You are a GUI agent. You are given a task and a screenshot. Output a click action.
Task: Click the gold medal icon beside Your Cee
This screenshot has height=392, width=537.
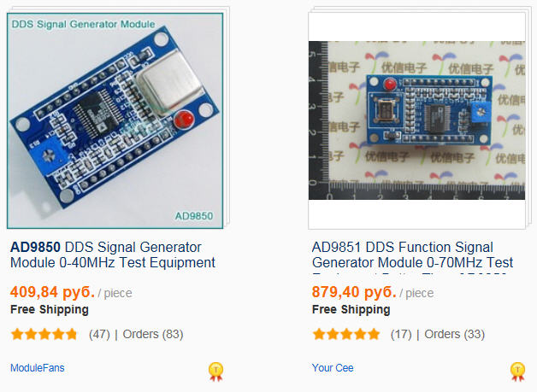(x=517, y=371)
